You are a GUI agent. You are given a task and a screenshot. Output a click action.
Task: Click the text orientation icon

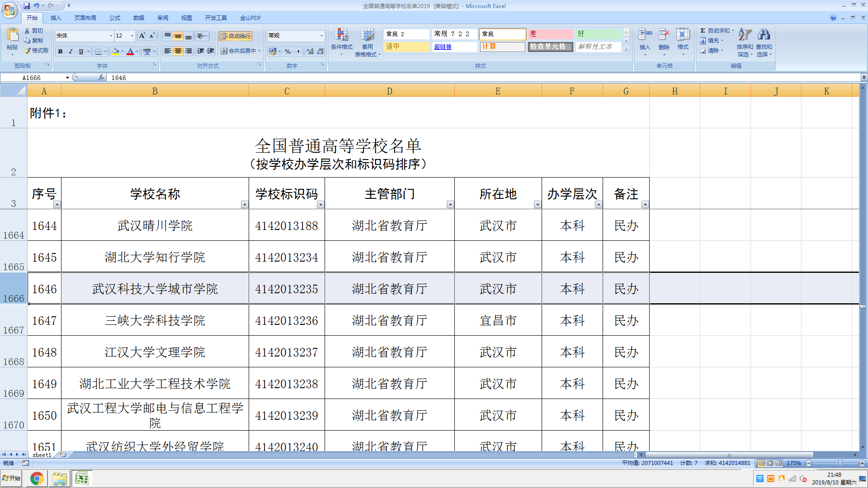pyautogui.click(x=201, y=36)
